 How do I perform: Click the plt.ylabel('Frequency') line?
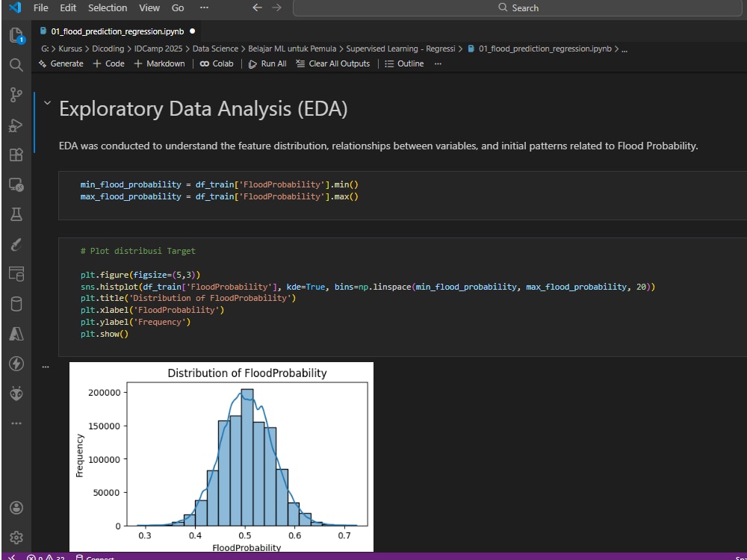coord(135,322)
